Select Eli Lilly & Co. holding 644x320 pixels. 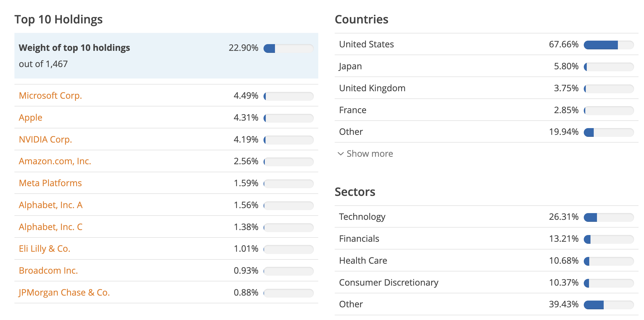point(45,249)
